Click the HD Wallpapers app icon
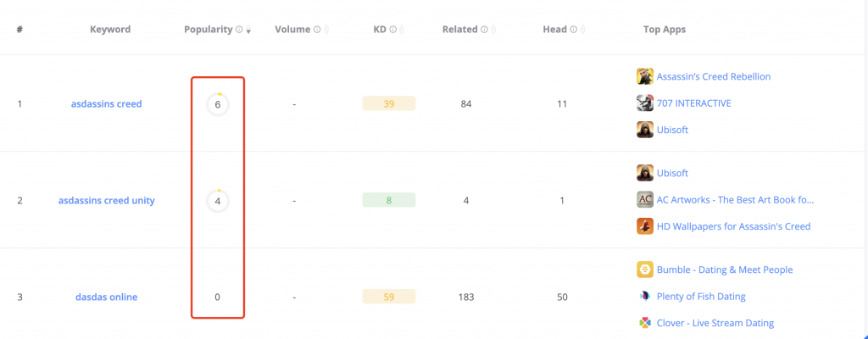The width and height of the screenshot is (868, 339). [x=645, y=226]
